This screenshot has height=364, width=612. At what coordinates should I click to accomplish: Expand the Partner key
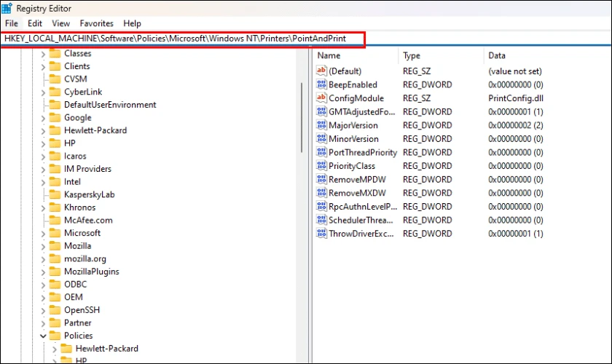tap(43, 323)
